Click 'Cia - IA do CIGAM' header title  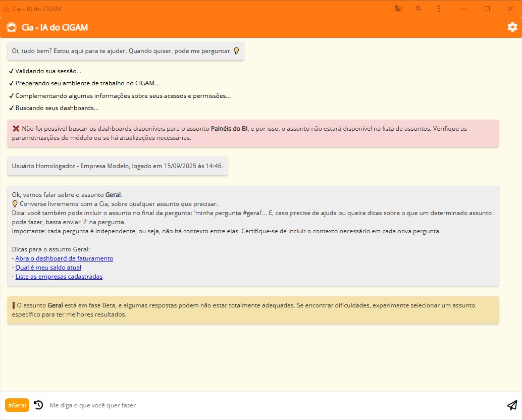(x=55, y=27)
